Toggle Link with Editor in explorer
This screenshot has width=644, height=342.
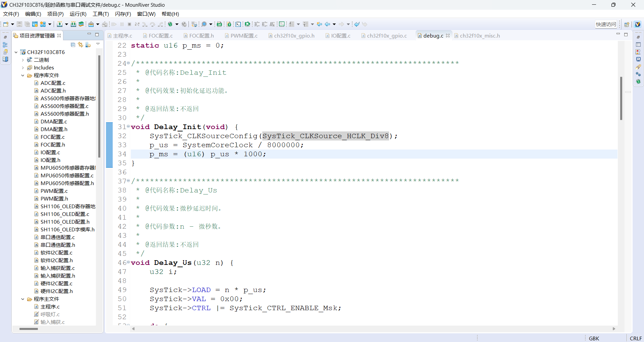(x=80, y=45)
